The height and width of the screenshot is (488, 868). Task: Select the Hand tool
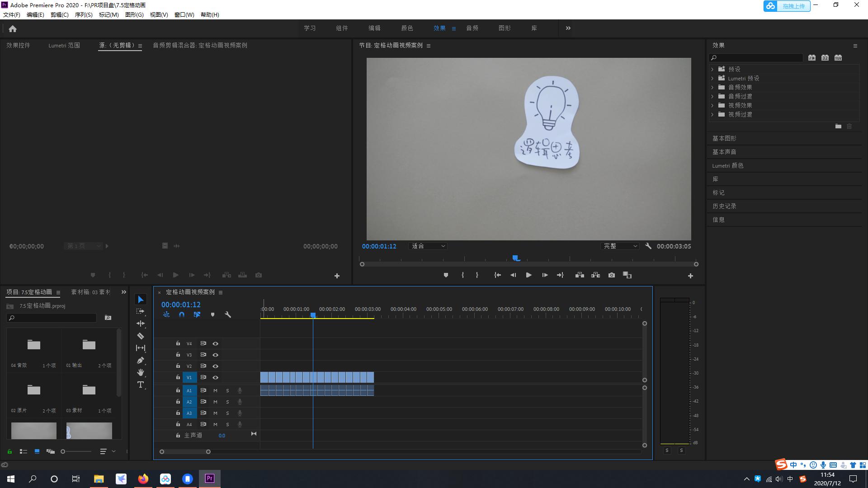[x=141, y=372]
